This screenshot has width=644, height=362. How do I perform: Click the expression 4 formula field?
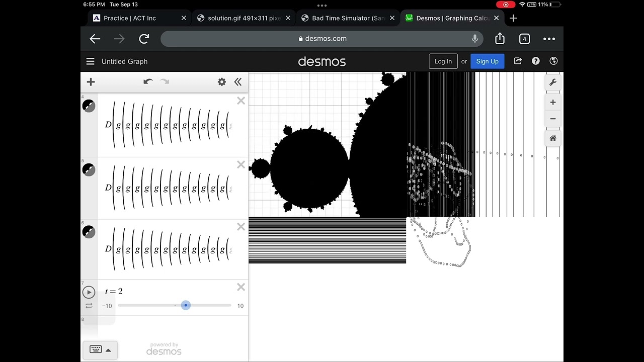pyautogui.click(x=169, y=125)
